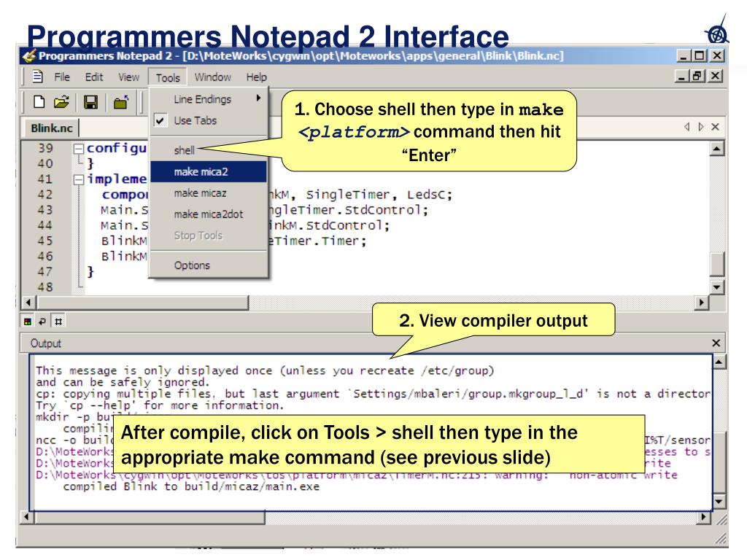Click Output panel scrollbar down arrow

pyautogui.click(x=719, y=501)
